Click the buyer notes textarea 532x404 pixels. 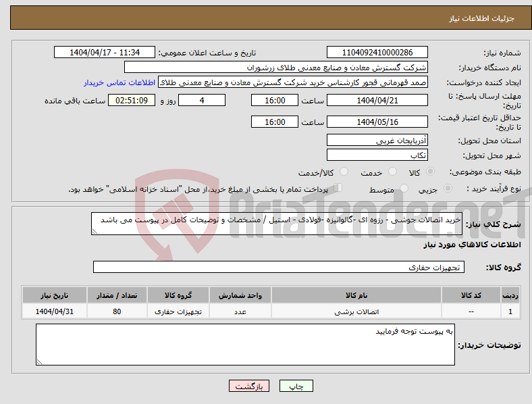pyautogui.click(x=245, y=345)
